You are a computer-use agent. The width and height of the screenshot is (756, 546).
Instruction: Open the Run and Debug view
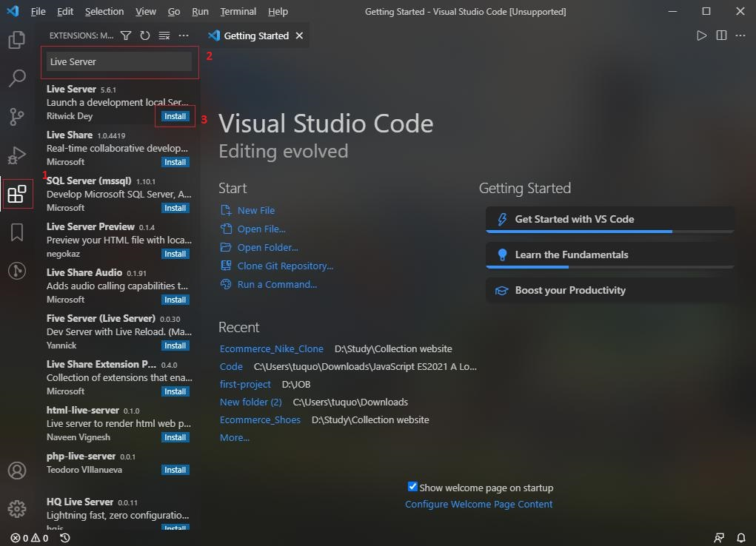coord(16,155)
